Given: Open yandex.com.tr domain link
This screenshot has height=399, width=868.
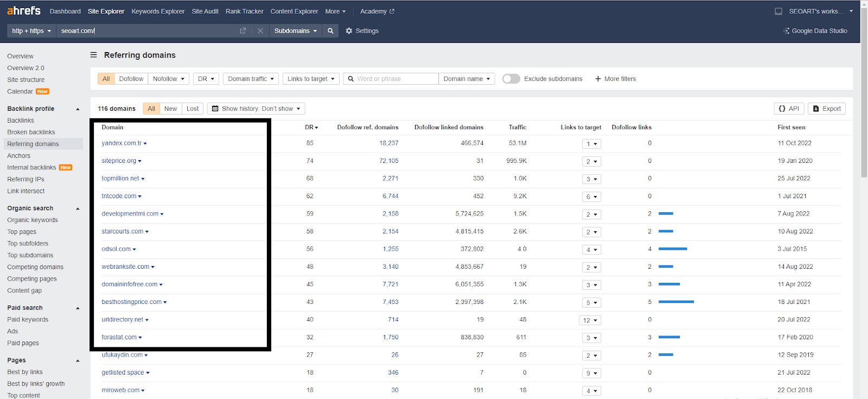Looking at the screenshot, I should point(122,143).
